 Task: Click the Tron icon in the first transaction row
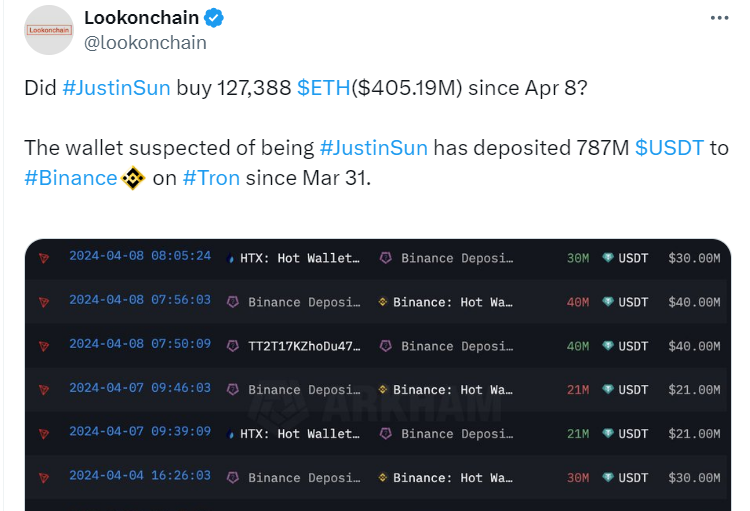(43, 258)
